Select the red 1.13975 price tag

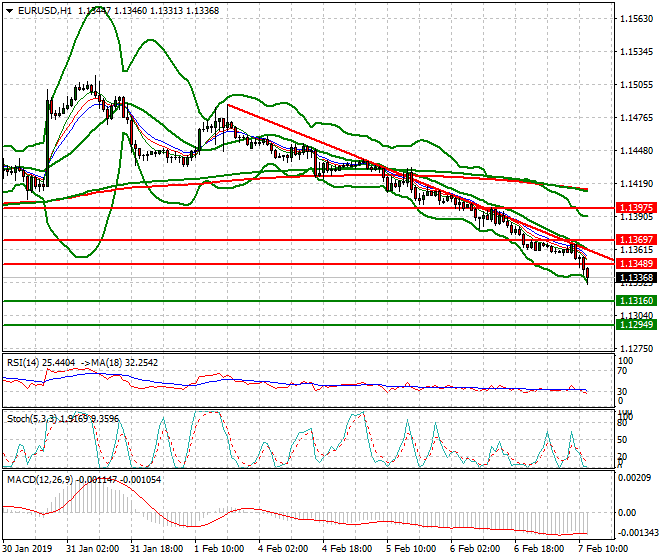pyautogui.click(x=636, y=207)
